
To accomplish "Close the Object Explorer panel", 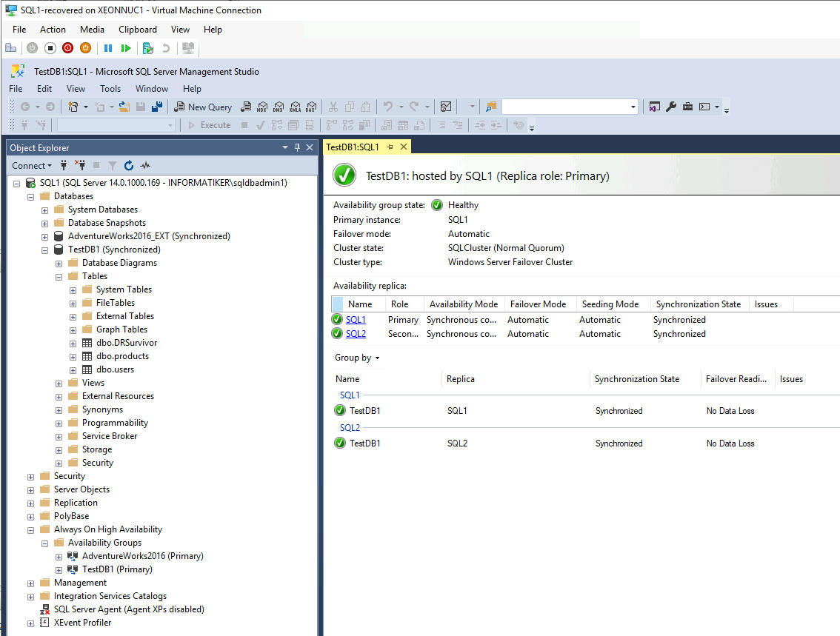I will [x=310, y=148].
